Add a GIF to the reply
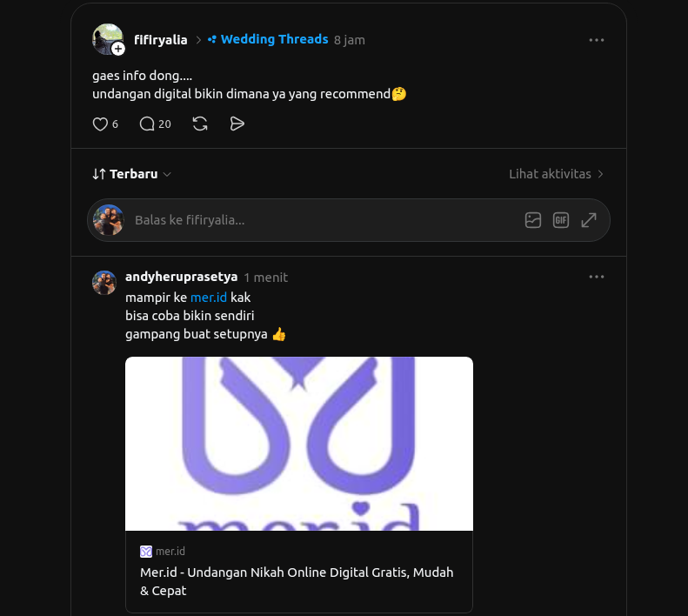 (561, 220)
